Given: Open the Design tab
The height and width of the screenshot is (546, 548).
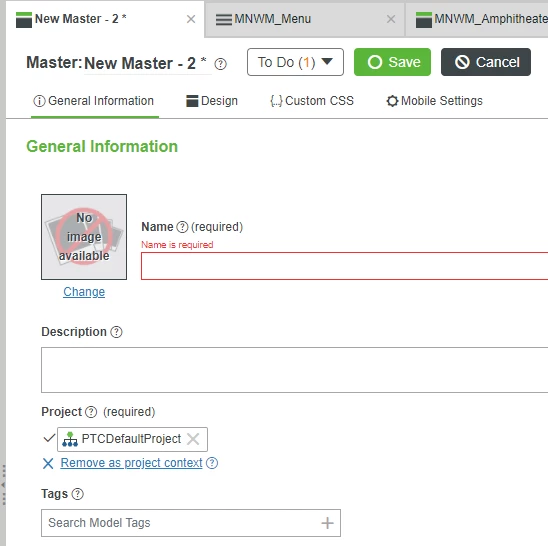Looking at the screenshot, I should [x=212, y=101].
